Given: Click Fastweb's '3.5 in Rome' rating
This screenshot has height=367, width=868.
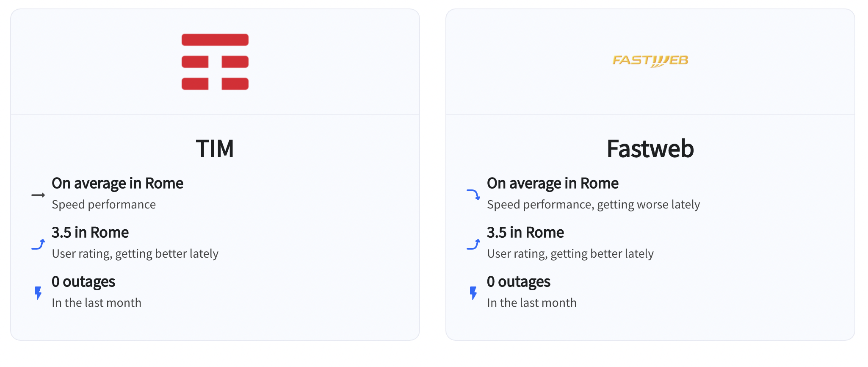Looking at the screenshot, I should pos(525,233).
